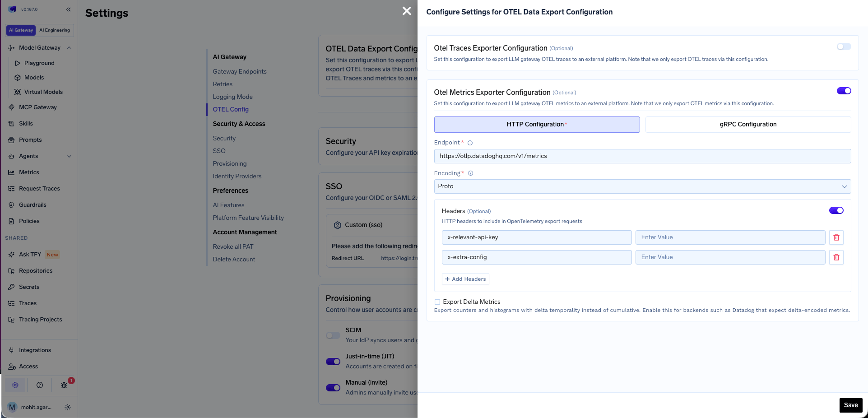
Task: Collapse the sidebar with double-chevron icon
Action: coord(69,9)
